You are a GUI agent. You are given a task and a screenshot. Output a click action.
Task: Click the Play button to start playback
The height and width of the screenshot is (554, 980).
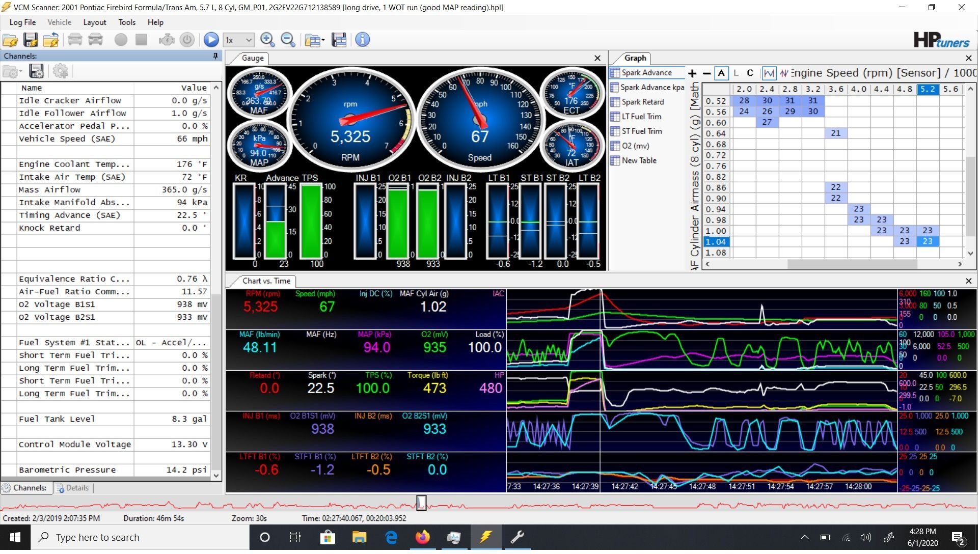tap(212, 39)
